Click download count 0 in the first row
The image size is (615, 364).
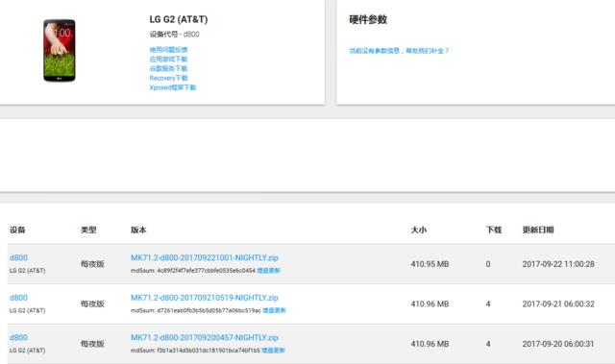click(x=488, y=264)
